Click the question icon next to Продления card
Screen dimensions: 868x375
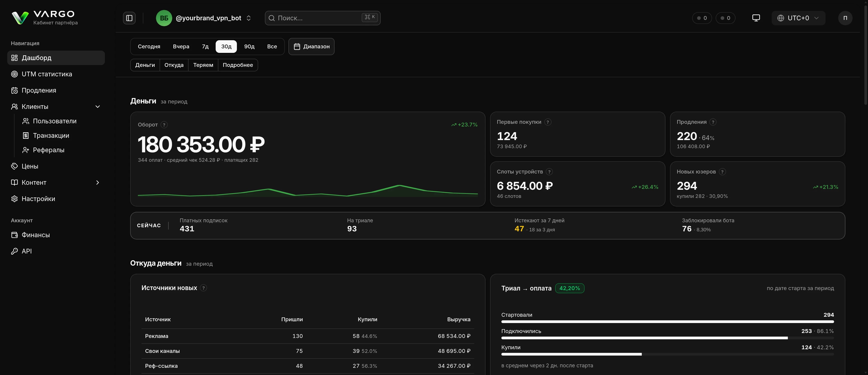[x=713, y=122]
